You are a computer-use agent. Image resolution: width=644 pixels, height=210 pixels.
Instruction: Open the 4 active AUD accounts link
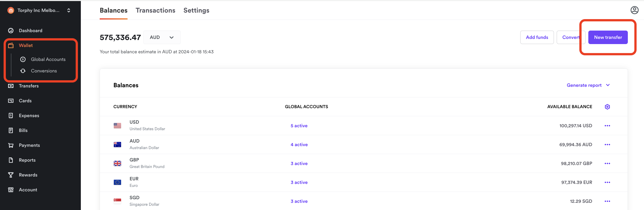pos(299,145)
